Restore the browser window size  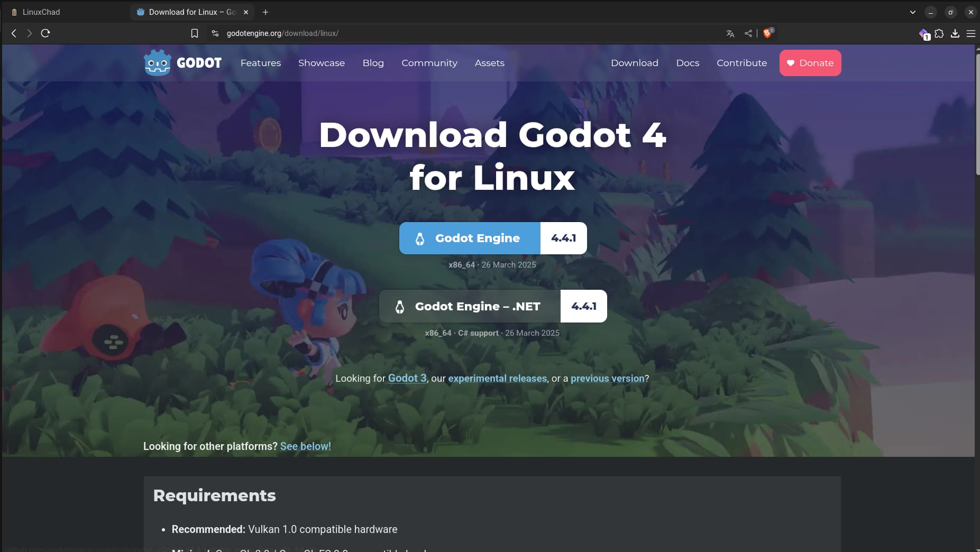(x=950, y=12)
